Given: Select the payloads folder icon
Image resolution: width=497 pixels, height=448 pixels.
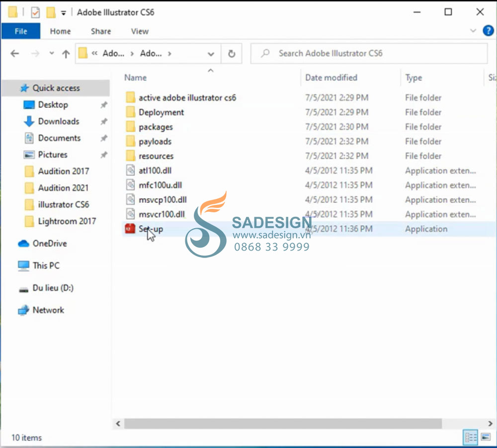Looking at the screenshot, I should 130,141.
